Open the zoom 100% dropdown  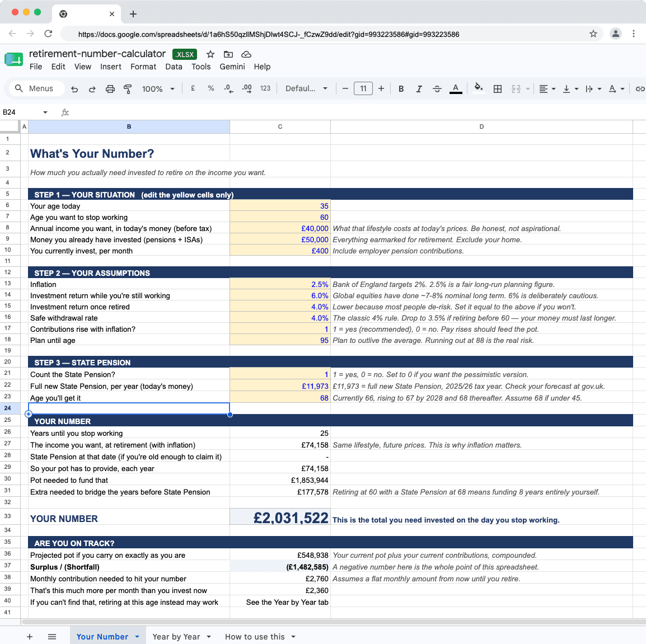[x=158, y=88]
